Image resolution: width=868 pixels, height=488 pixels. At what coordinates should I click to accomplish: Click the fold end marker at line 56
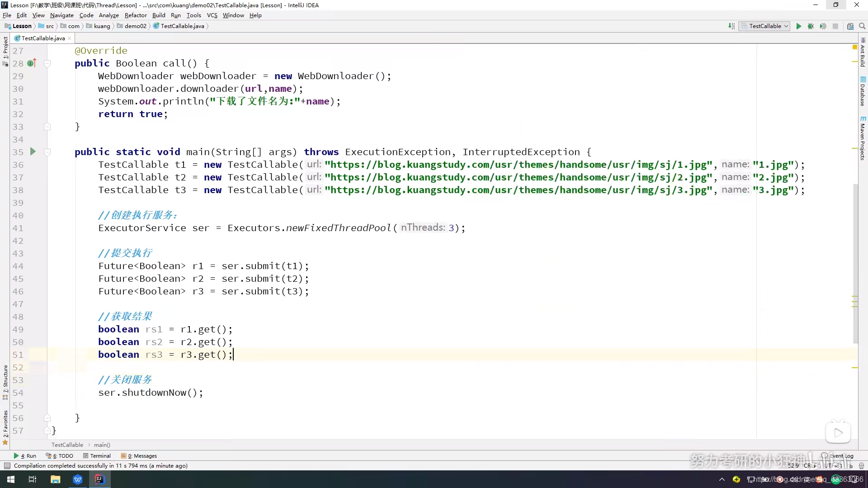click(47, 418)
